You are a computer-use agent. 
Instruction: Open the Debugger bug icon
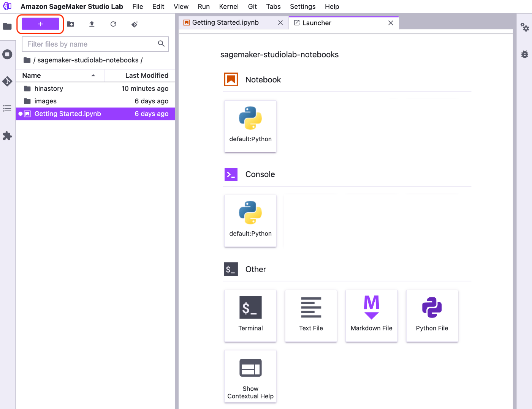click(x=525, y=54)
